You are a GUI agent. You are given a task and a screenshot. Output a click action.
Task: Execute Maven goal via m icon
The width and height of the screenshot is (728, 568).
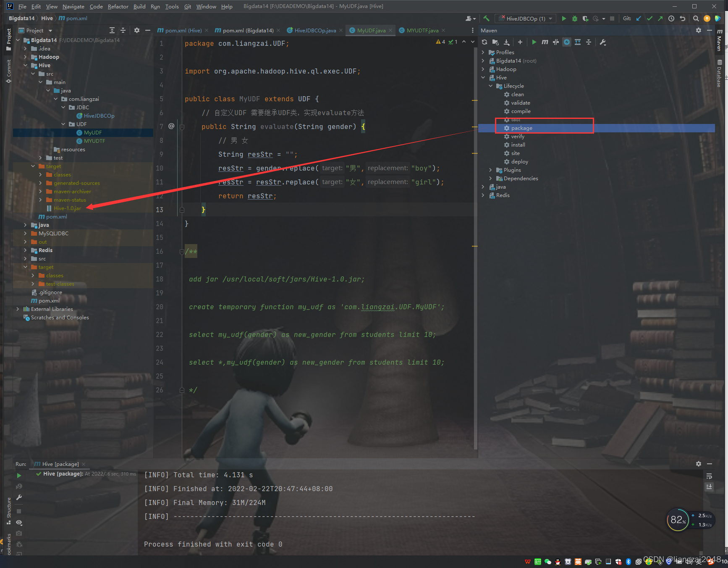coord(545,42)
